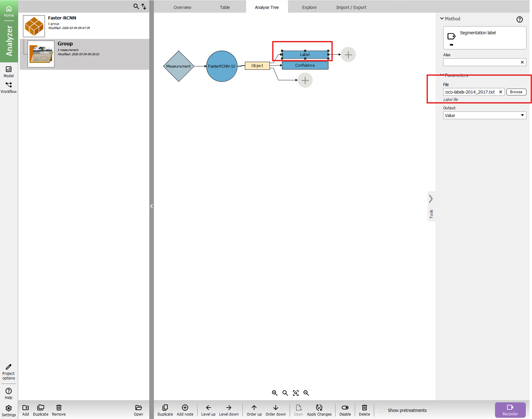
Task: Open the Workflow section in sidebar
Action: tap(9, 87)
